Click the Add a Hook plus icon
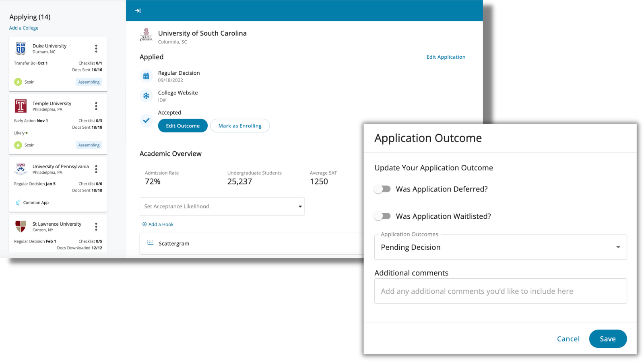Image resolution: width=644 pixels, height=362 pixels. coord(144,224)
